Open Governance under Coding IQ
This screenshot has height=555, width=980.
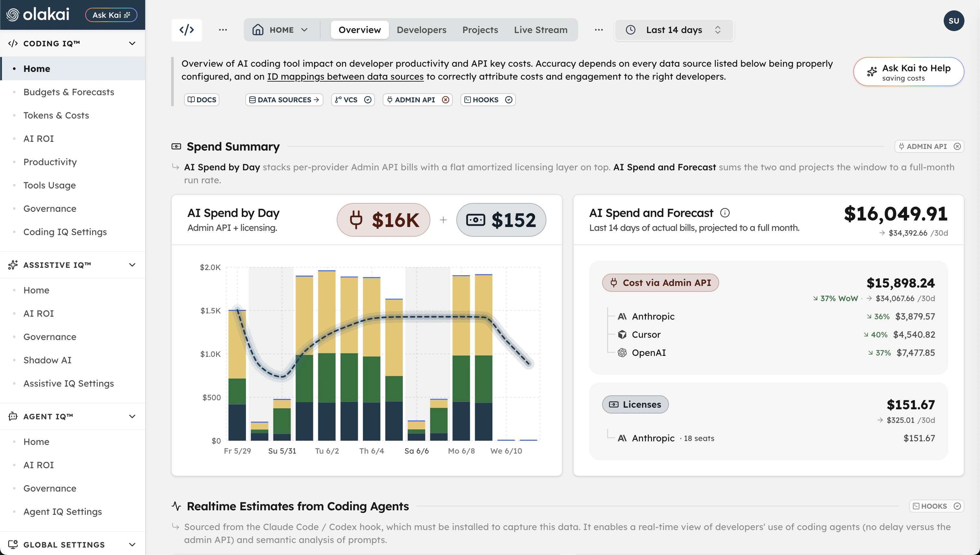point(73,209)
